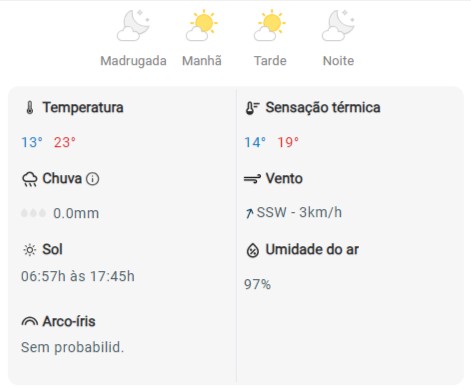
Task: Click the rain cloud icon beside Chuva
Action: (x=30, y=179)
